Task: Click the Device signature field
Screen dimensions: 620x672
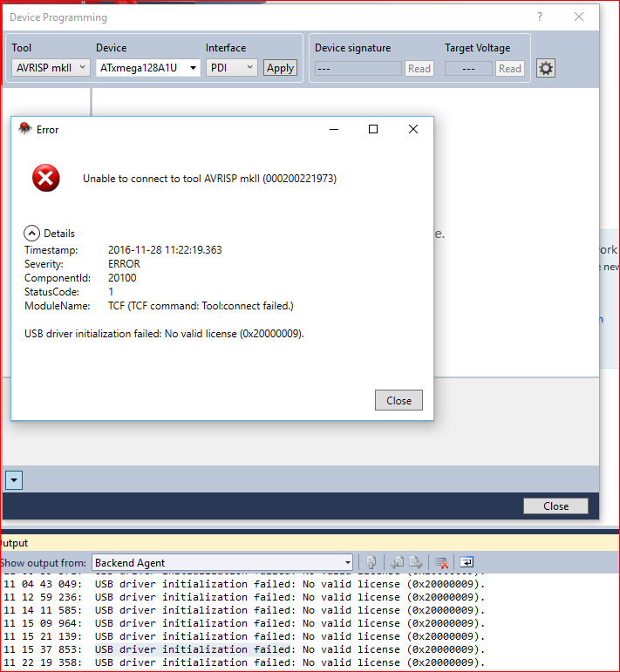Action: pos(358,69)
